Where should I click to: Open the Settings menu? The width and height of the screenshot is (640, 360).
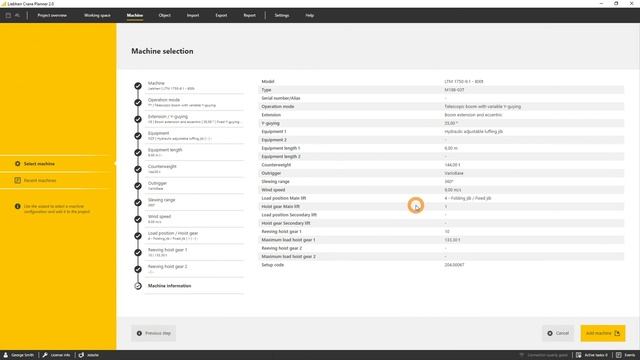(282, 16)
